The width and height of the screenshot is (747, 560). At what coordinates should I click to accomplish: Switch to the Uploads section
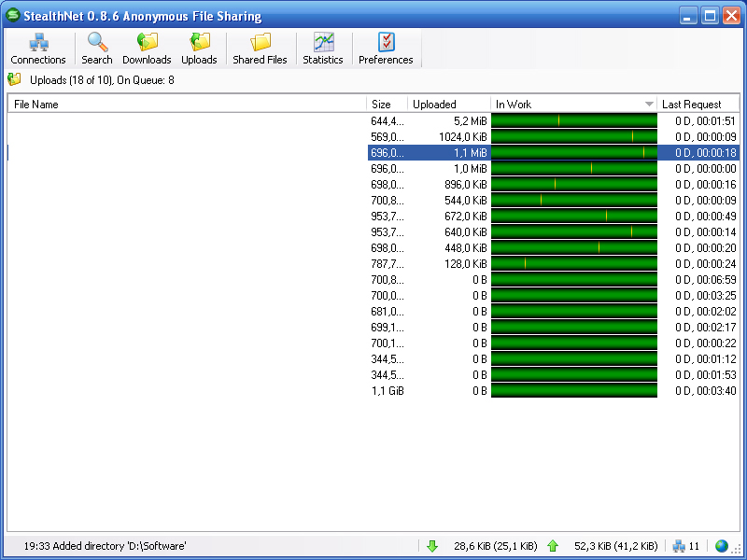click(199, 49)
